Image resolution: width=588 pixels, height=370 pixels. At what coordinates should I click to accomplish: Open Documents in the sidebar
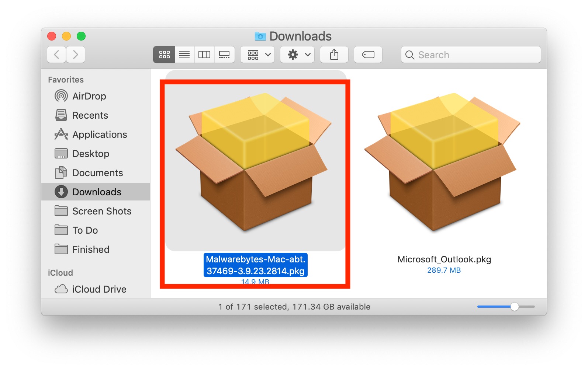pos(96,173)
